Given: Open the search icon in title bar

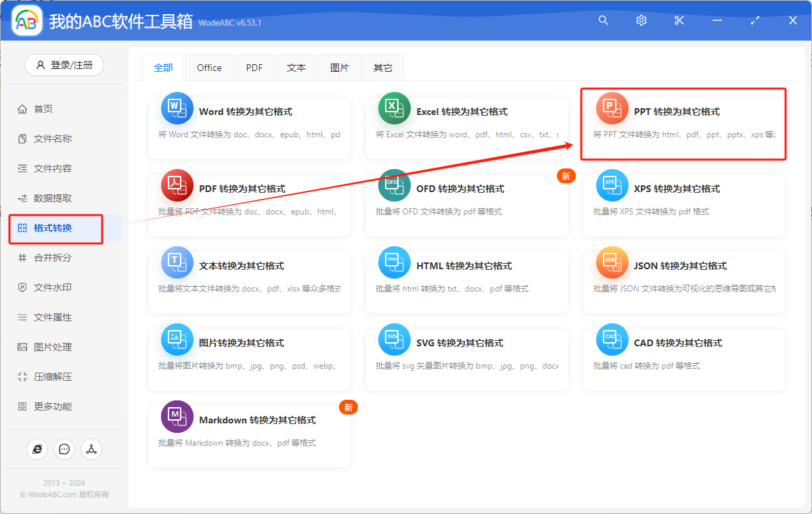Looking at the screenshot, I should tap(604, 21).
